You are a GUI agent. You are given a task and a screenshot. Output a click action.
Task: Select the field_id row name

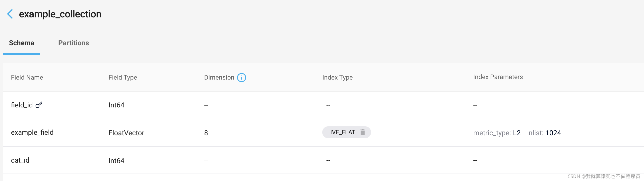pos(22,105)
